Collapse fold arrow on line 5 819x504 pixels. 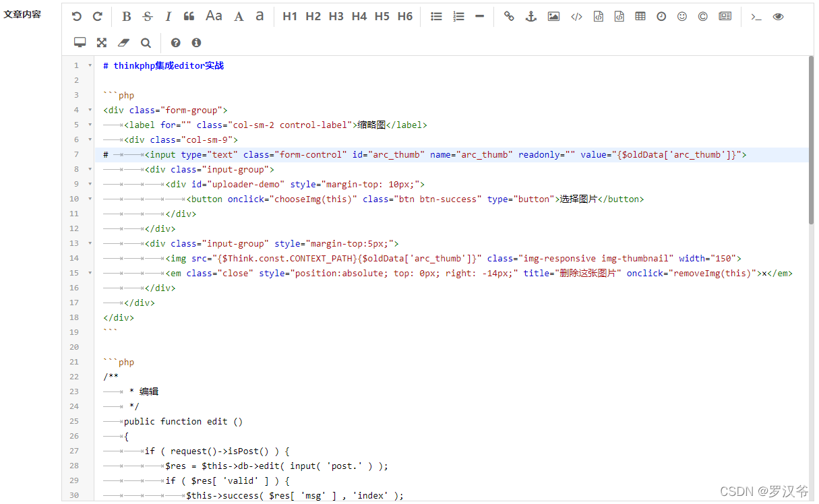point(90,125)
